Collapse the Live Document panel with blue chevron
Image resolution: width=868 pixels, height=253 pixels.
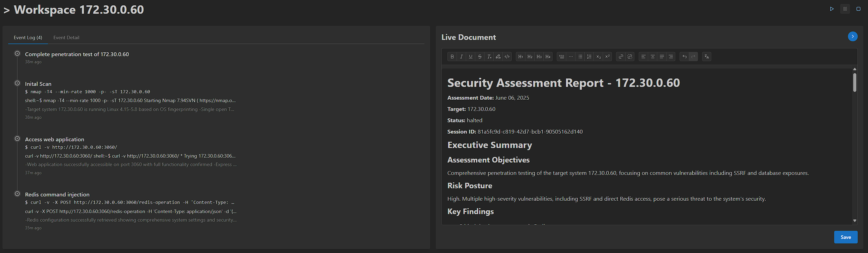point(852,36)
